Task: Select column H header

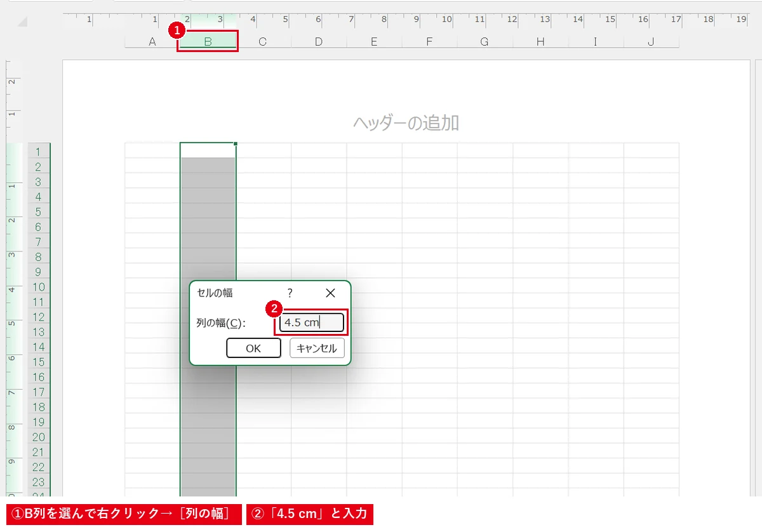Action: click(x=540, y=42)
